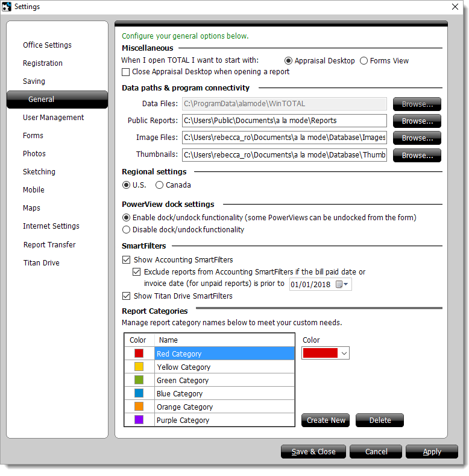Open the Office Settings section
The height and width of the screenshot is (476, 469).
coord(47,45)
